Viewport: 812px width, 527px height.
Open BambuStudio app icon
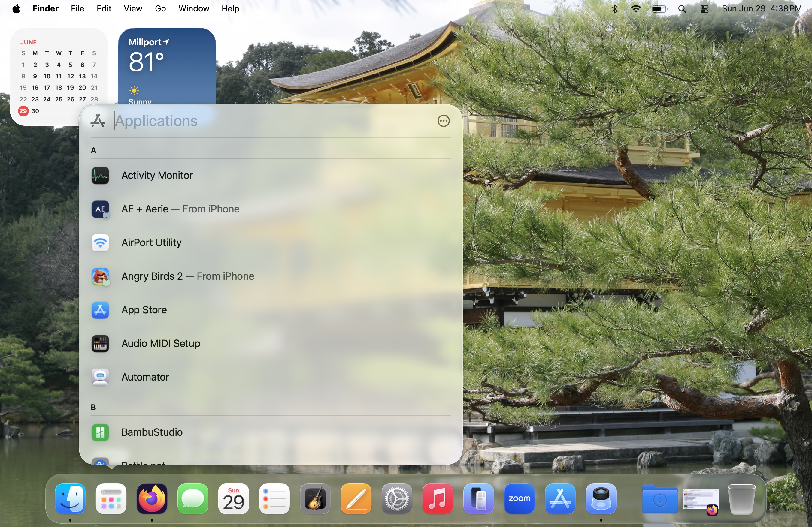[100, 432]
